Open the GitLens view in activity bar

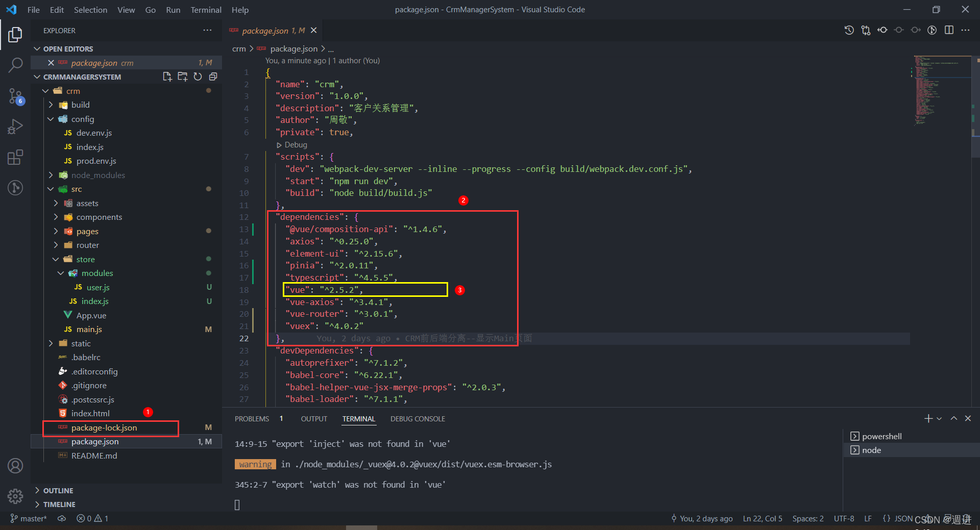[15, 188]
